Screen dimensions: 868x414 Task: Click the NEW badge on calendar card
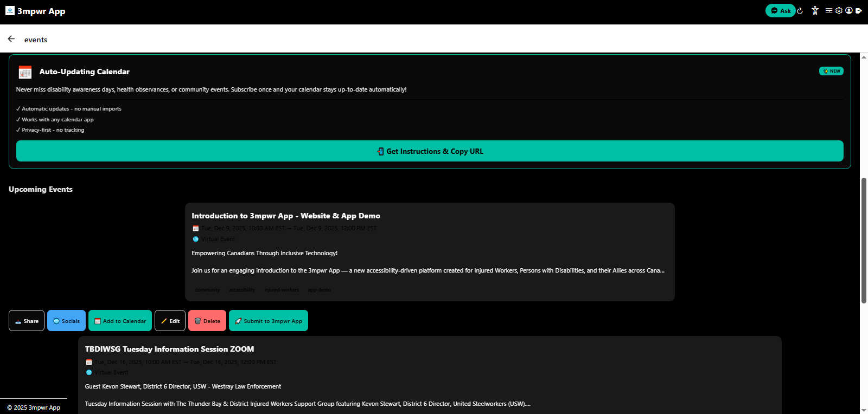coord(831,71)
